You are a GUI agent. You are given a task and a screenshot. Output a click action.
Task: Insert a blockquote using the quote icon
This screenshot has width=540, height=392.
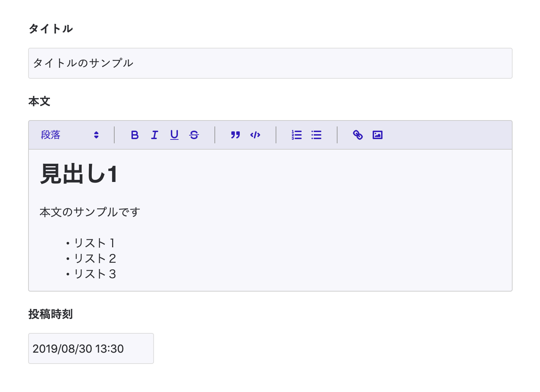235,135
